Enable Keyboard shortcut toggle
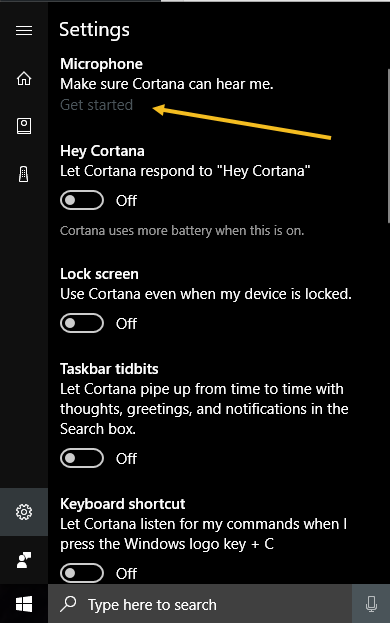This screenshot has height=623, width=390. tap(82, 573)
